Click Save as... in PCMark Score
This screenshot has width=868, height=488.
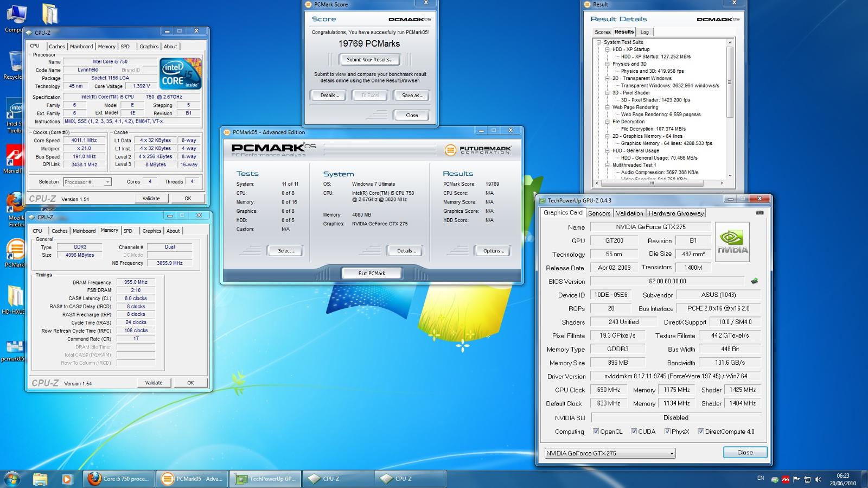(x=412, y=96)
